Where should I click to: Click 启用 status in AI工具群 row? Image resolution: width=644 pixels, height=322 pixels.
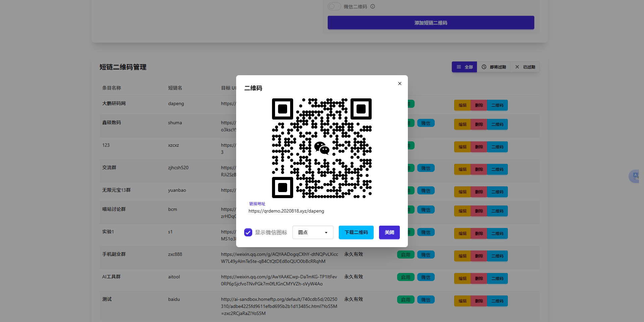(x=406, y=277)
